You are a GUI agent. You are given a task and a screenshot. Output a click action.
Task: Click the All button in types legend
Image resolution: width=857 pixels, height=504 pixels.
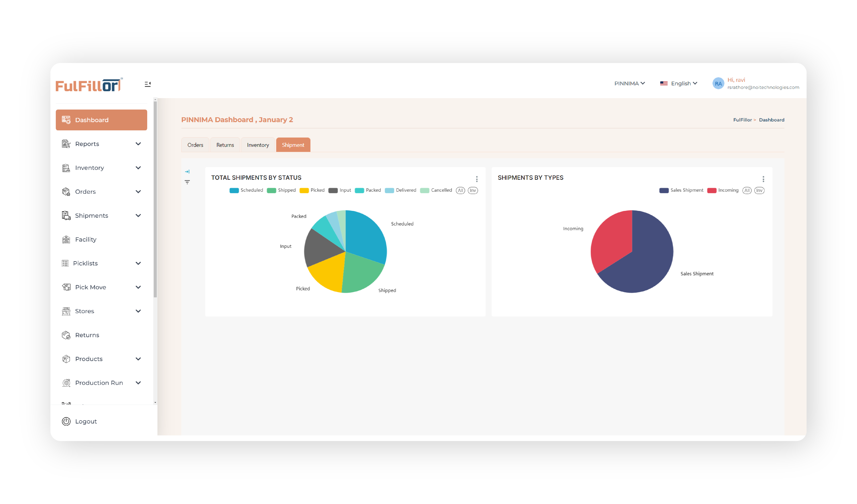(747, 191)
